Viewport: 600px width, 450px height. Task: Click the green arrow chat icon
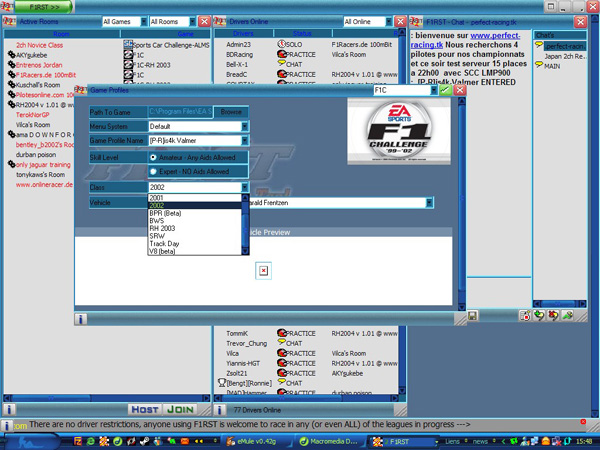click(x=567, y=316)
